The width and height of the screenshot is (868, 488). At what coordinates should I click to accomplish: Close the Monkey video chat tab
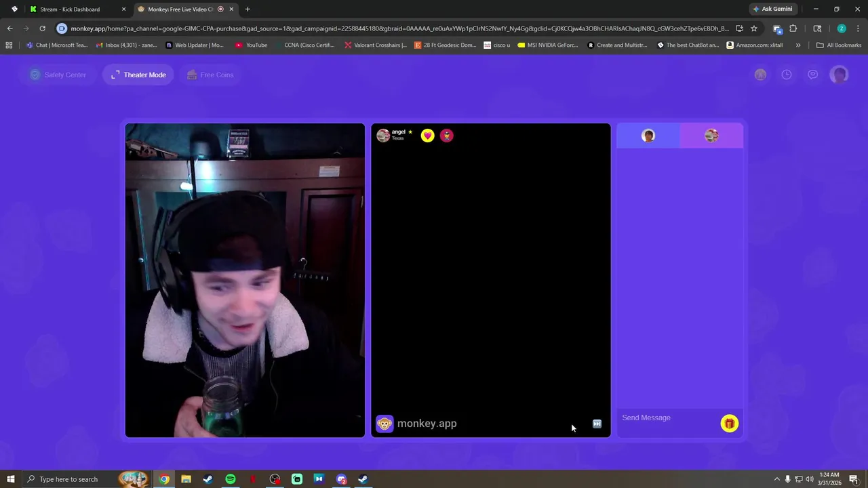[x=232, y=9]
